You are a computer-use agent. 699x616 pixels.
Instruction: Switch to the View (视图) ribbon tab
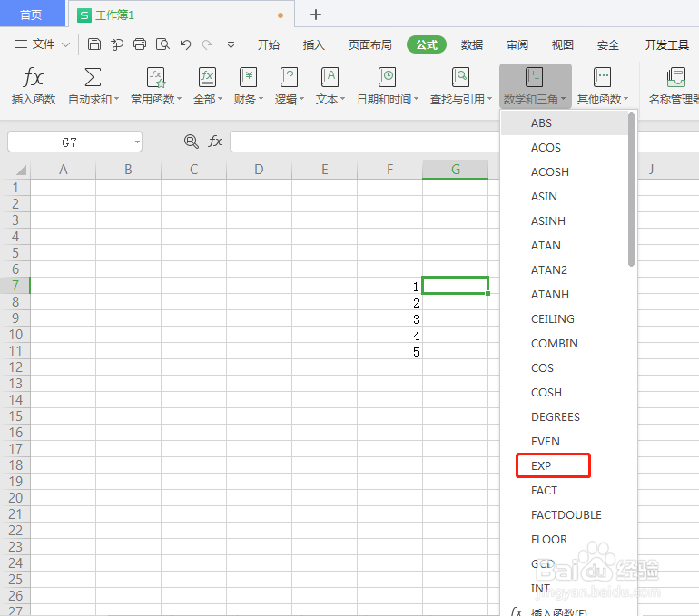tap(563, 45)
